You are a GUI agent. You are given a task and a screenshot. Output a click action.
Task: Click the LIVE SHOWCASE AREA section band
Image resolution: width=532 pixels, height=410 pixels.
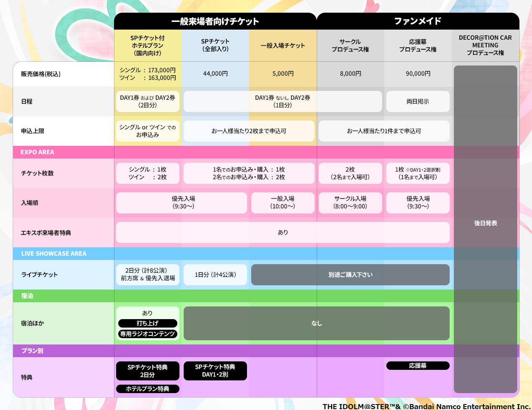point(266,254)
